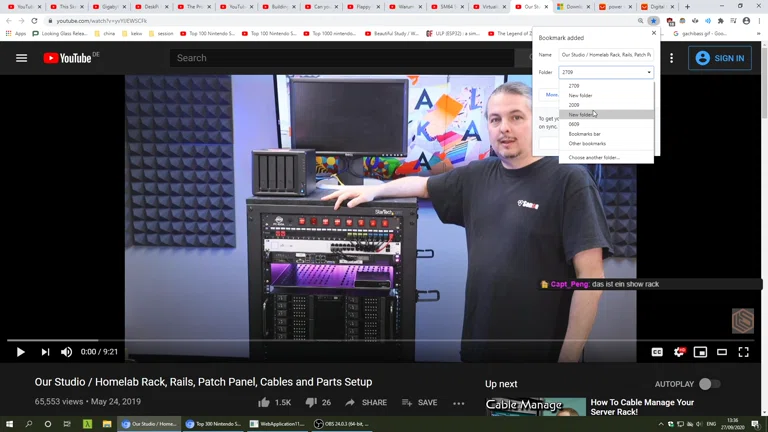Dislike the video with thumbs down
The image size is (768, 432).
pyautogui.click(x=311, y=402)
